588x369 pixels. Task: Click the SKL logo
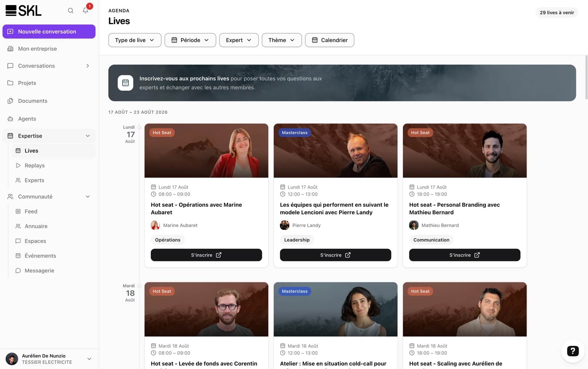tap(24, 11)
